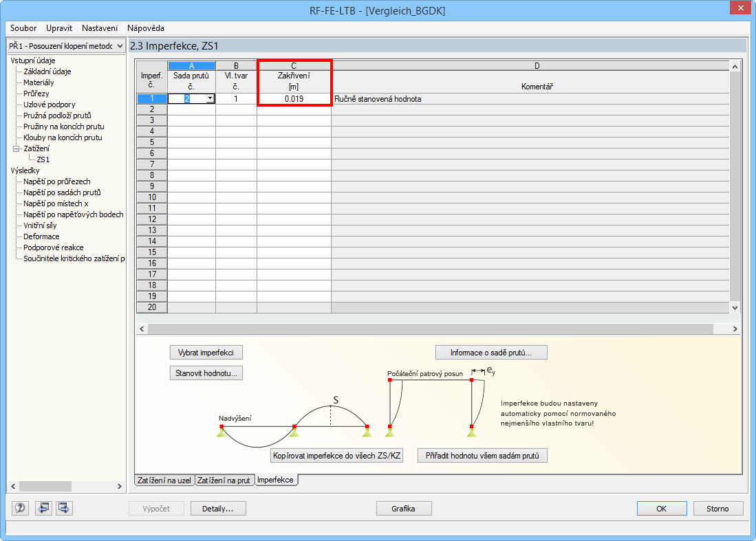756x541 pixels.
Task: Click Přiřadit hodnotu všem sadám prutů
Action: click(482, 456)
